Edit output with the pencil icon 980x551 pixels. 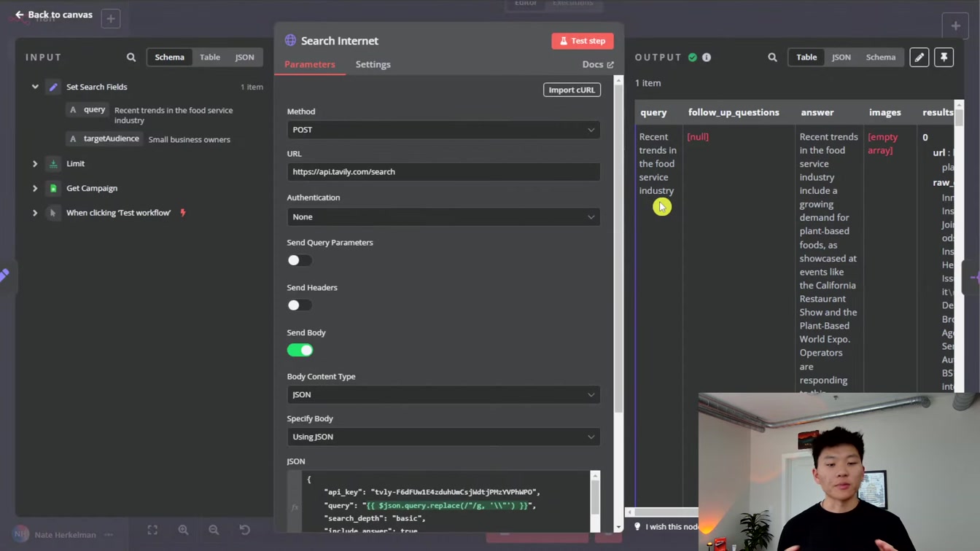(x=919, y=57)
